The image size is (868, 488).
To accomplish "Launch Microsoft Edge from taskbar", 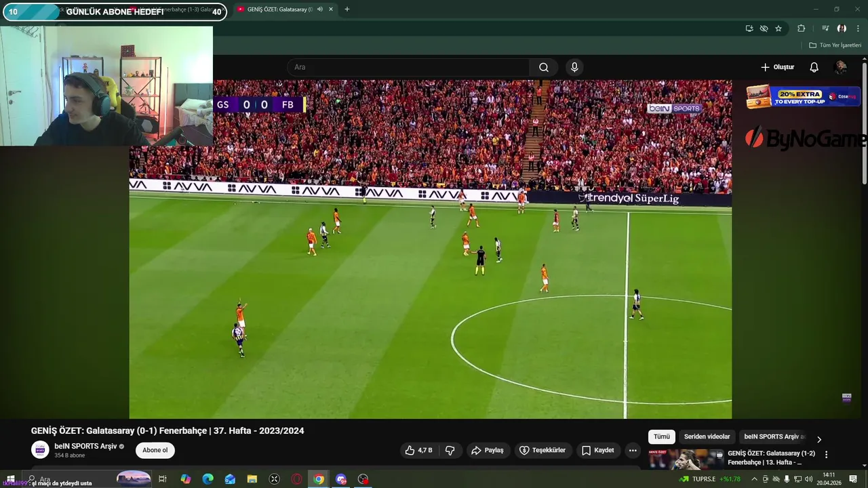I will tap(208, 479).
